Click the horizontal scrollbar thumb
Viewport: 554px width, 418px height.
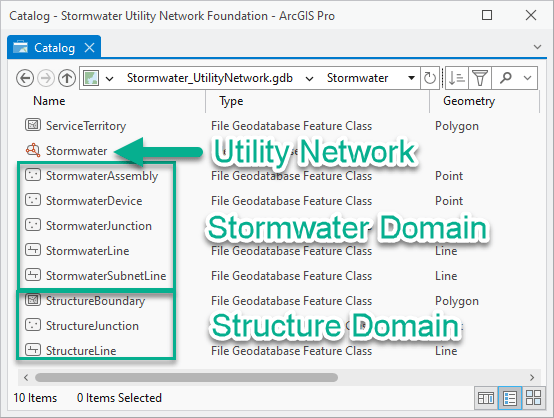click(x=186, y=378)
